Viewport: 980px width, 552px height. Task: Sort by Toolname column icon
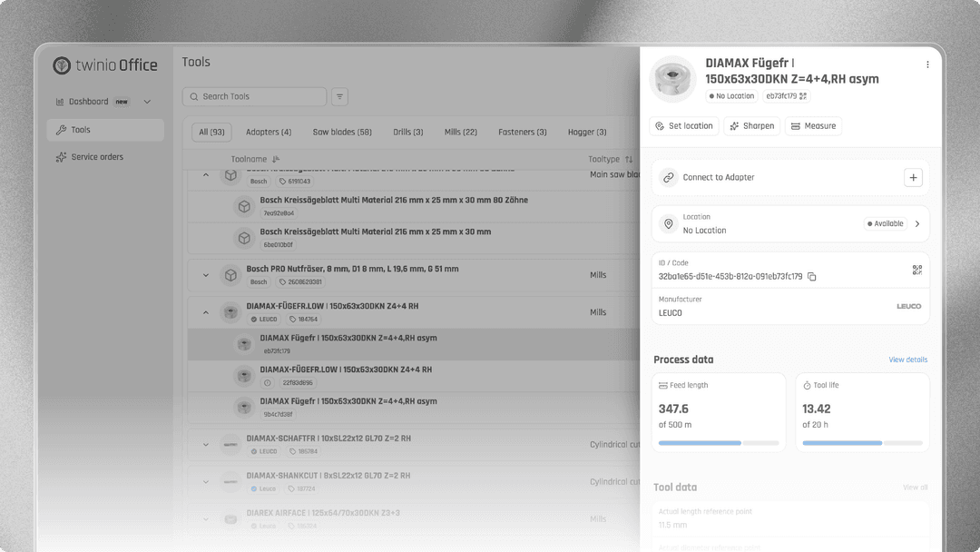tap(276, 159)
